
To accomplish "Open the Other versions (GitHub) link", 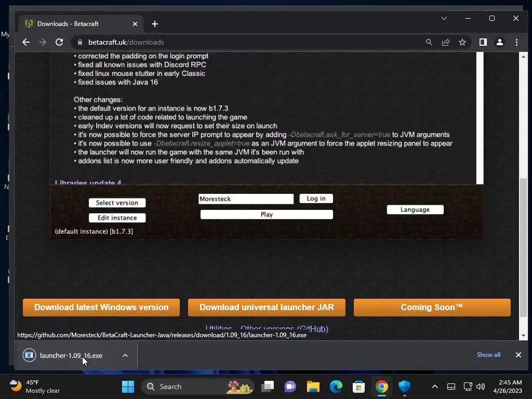I will click(x=284, y=328).
